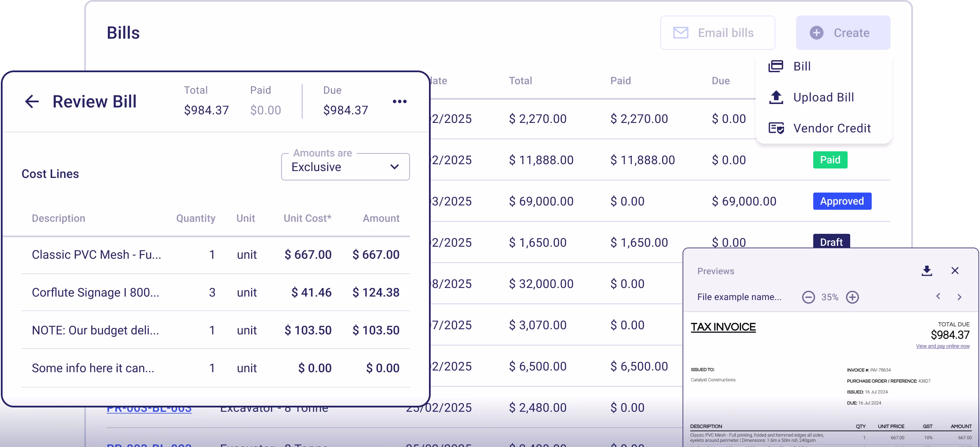Click the $ 41.46 unit cost
Screen dimensions: 980x447
(x=311, y=293)
